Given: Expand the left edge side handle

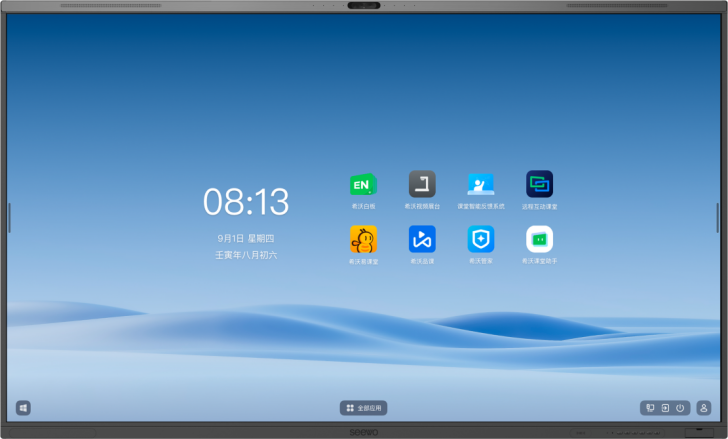Looking at the screenshot, I should (9, 217).
